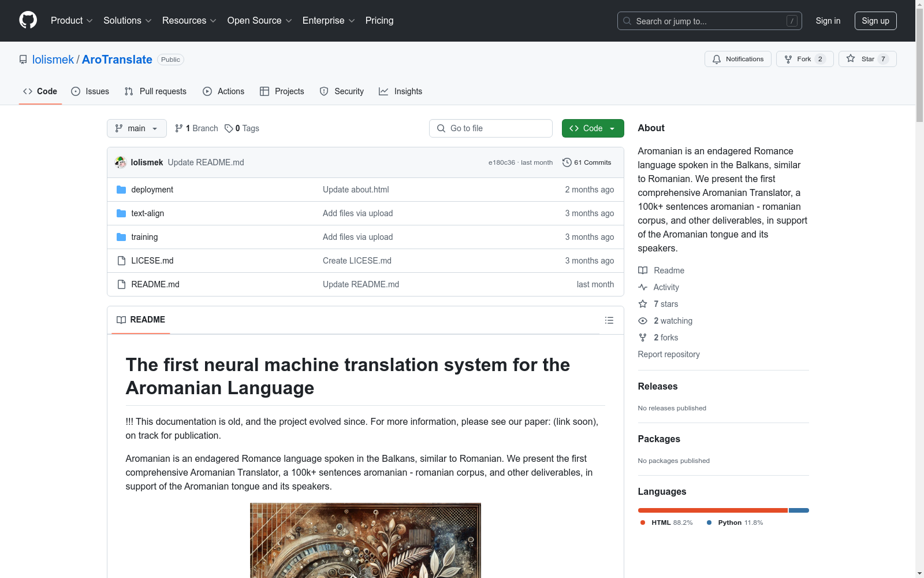
Task: Click lolismek's avatar in commit row
Action: pos(121,162)
